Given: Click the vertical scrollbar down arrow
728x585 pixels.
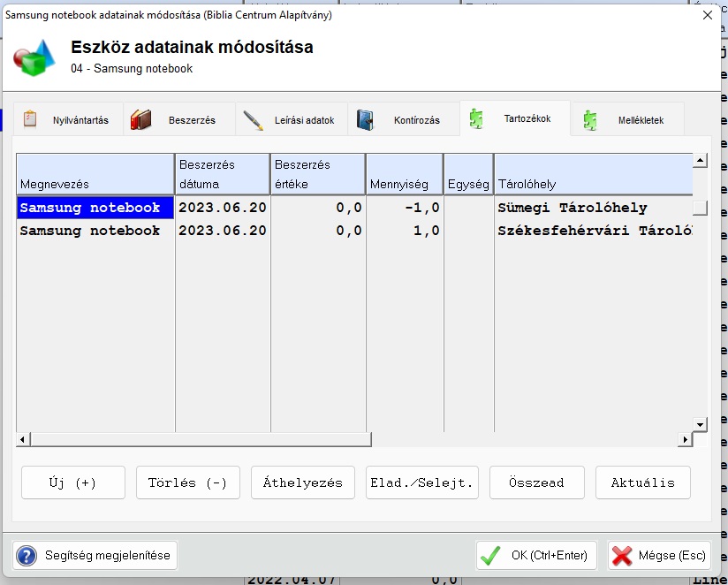Looking at the screenshot, I should click(700, 424).
